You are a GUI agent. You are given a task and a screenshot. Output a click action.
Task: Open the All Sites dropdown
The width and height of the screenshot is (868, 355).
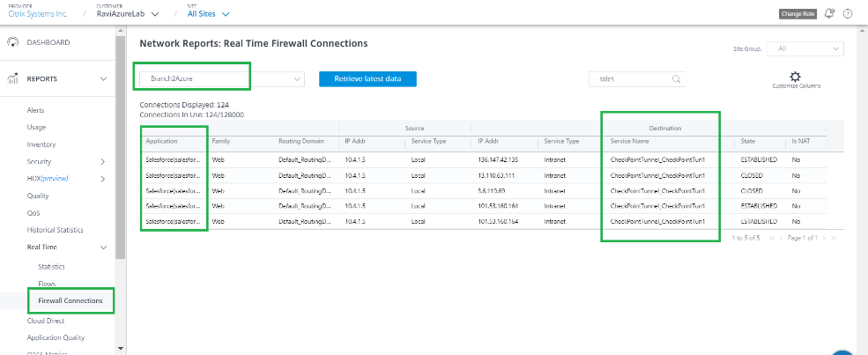208,14
